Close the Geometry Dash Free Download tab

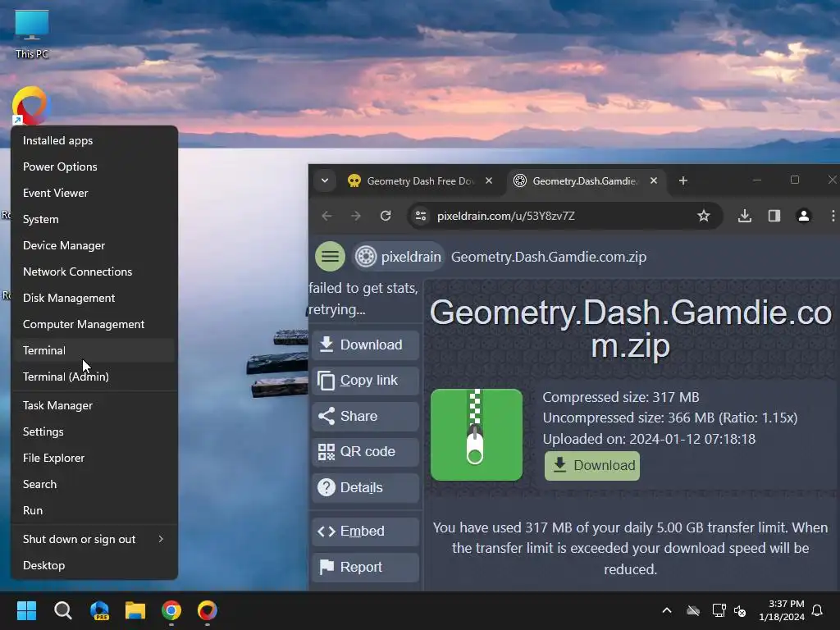(489, 181)
